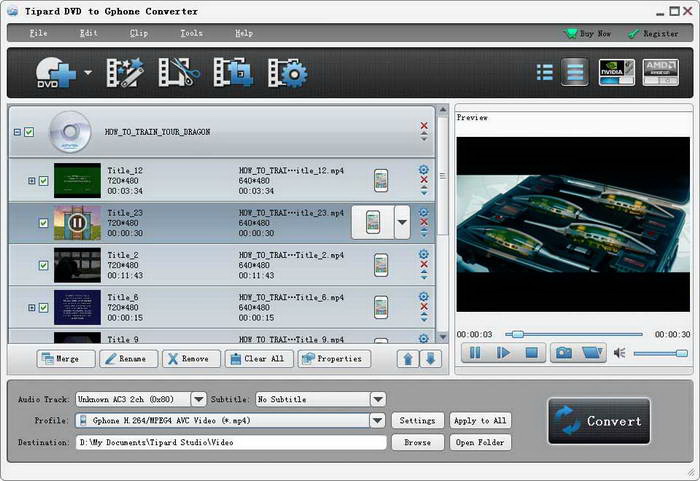Click the Convert button

click(x=599, y=421)
